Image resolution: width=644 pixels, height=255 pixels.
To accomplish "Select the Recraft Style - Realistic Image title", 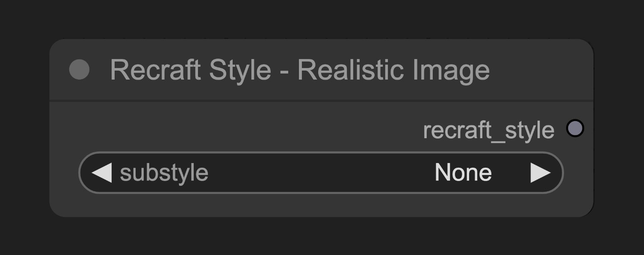I will coord(299,68).
